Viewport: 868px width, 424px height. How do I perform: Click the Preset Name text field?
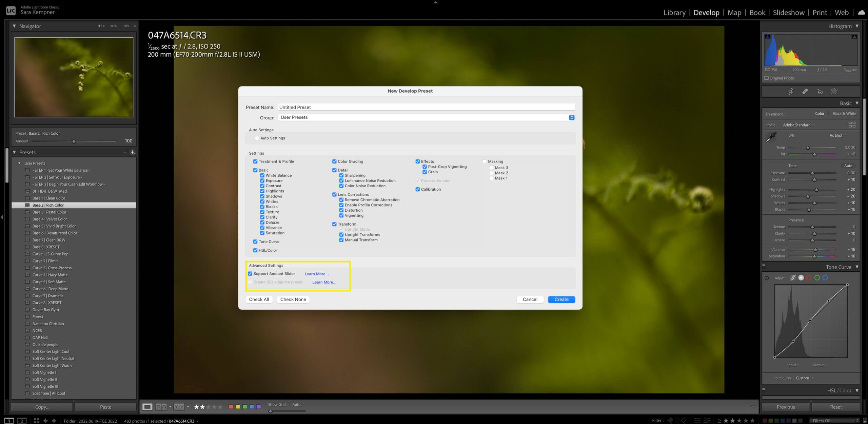point(426,107)
